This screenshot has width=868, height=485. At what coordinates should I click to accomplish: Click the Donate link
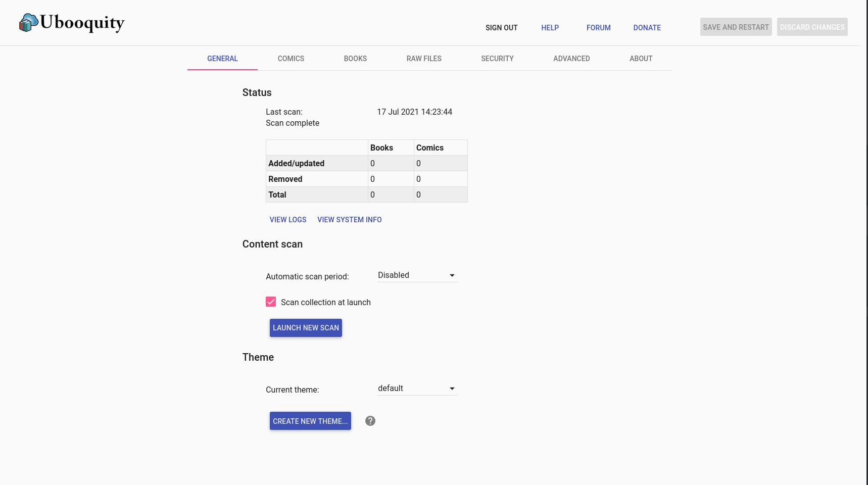(x=647, y=28)
